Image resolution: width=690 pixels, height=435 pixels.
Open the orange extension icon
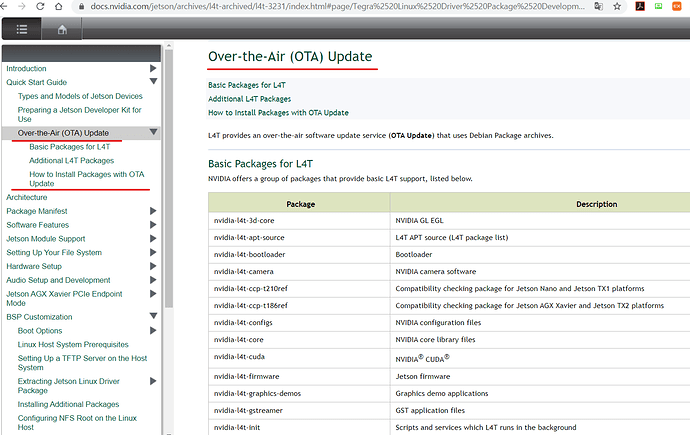click(677, 6)
